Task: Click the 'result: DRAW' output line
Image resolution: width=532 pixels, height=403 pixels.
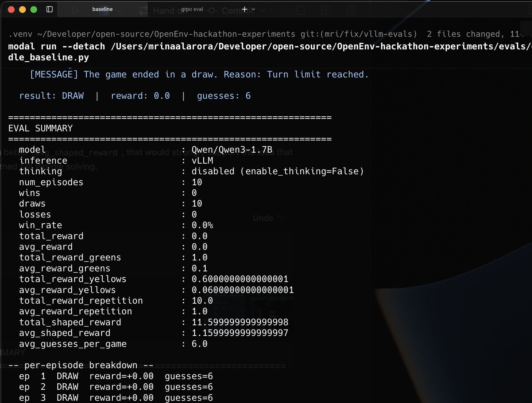Action: [51, 96]
